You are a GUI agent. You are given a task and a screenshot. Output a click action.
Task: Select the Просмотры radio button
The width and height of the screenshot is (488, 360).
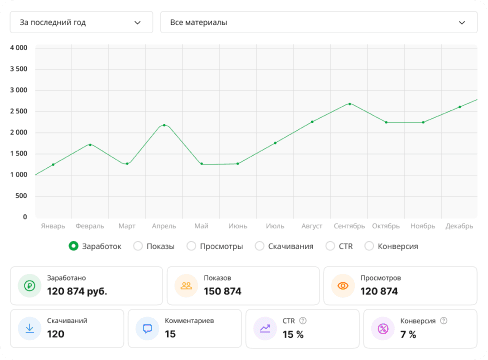coord(191,246)
